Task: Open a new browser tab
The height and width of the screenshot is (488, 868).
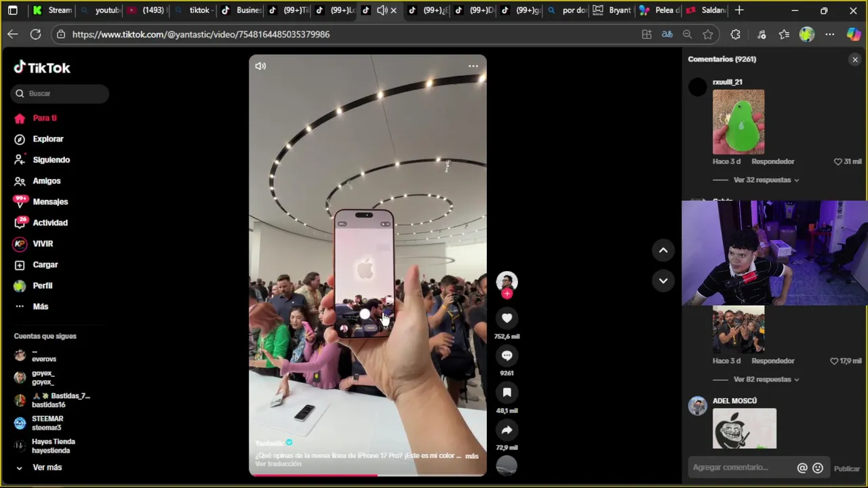Action: coord(739,10)
